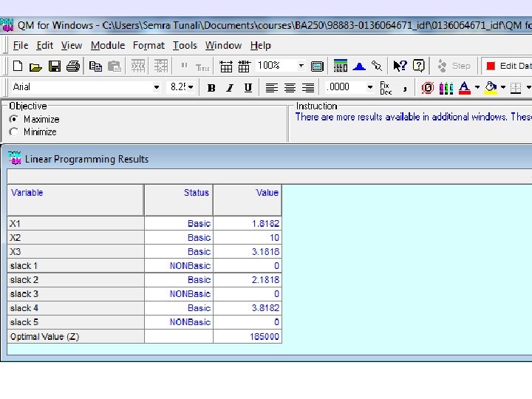The width and height of the screenshot is (532, 399).
Task: Click the slack 5 row label
Action: coord(75,322)
